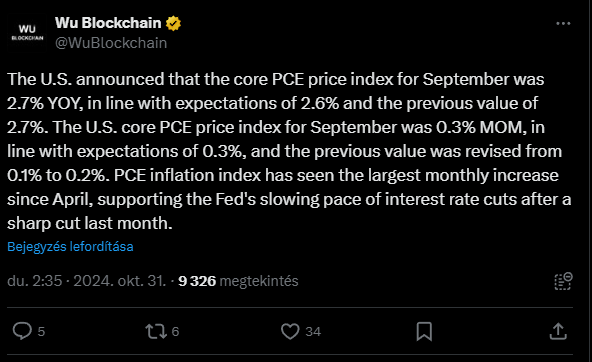Open the three-dot more options menu
The width and height of the screenshot is (592, 362).
click(563, 23)
